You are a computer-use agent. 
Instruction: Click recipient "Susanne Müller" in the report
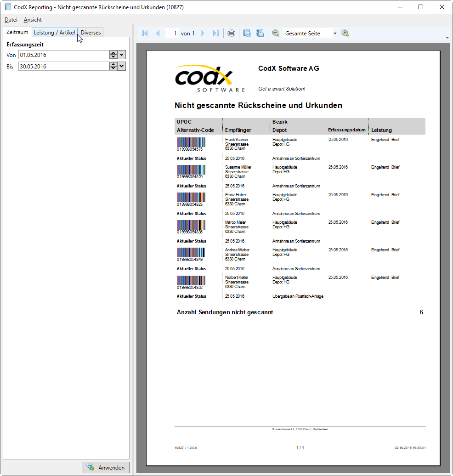[238, 167]
